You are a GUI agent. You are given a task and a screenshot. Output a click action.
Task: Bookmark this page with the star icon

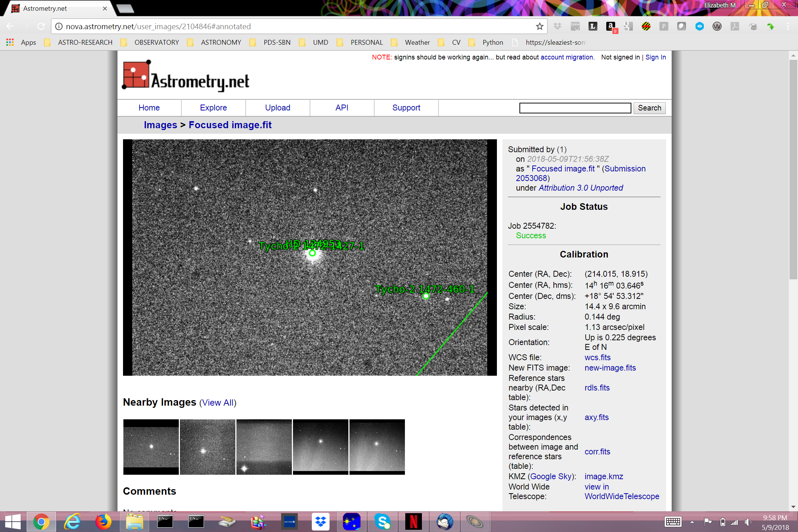pos(539,27)
